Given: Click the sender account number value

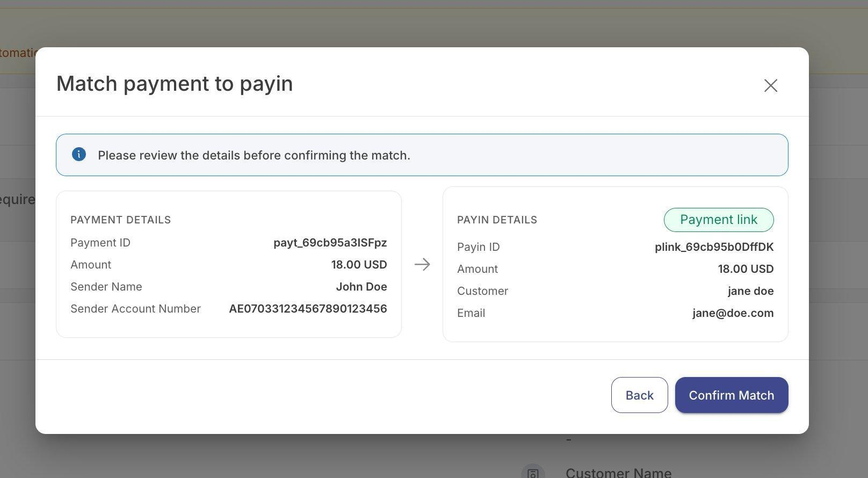Looking at the screenshot, I should pyautogui.click(x=308, y=309).
